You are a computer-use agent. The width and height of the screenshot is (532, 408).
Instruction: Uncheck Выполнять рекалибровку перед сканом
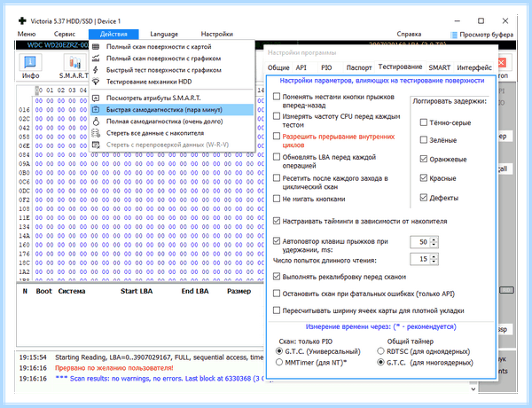point(277,277)
